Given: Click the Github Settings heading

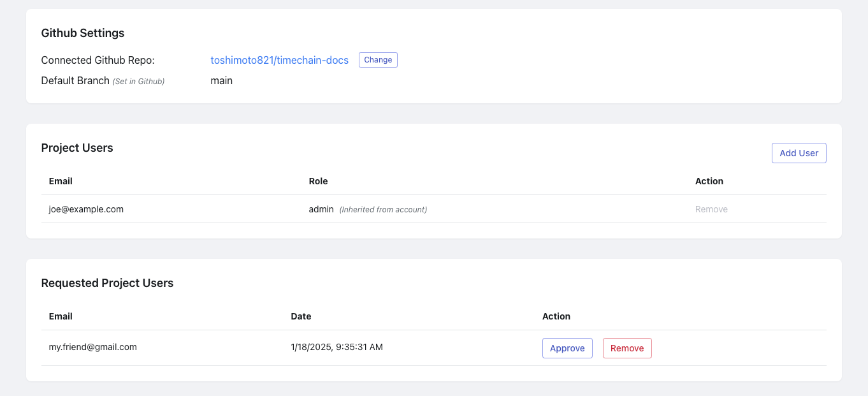Looking at the screenshot, I should [x=83, y=33].
